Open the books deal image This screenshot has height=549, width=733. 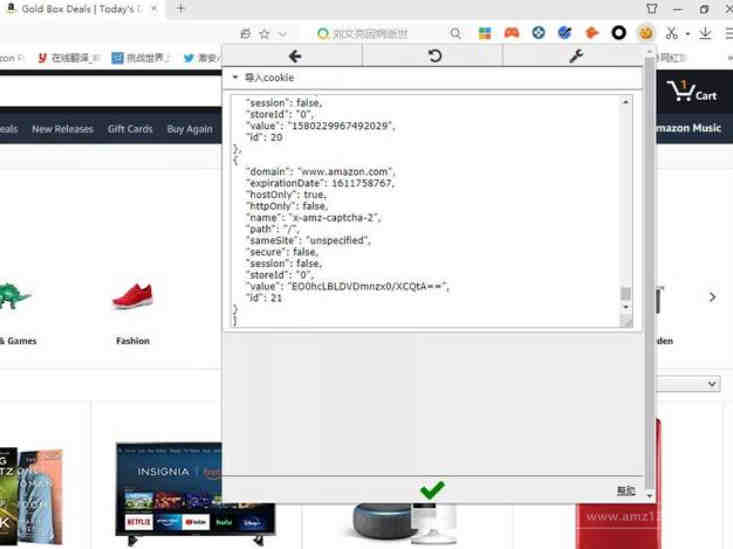click(x=31, y=497)
